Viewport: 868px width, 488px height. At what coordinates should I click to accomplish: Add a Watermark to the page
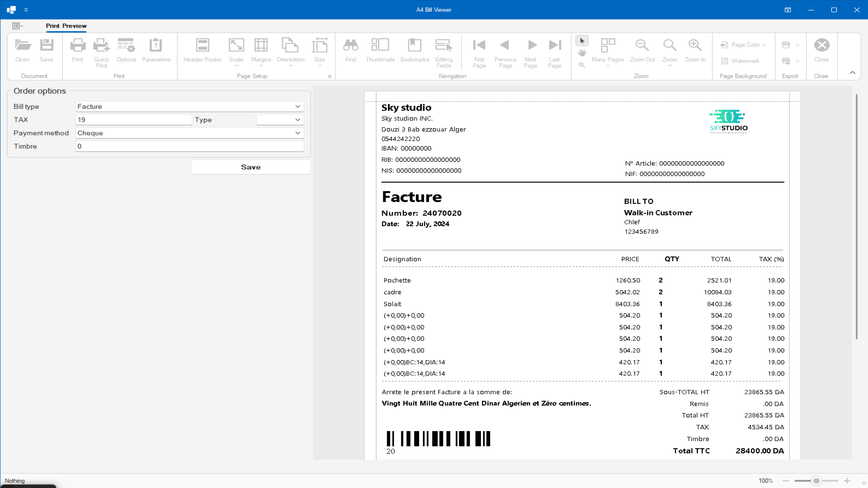(741, 61)
